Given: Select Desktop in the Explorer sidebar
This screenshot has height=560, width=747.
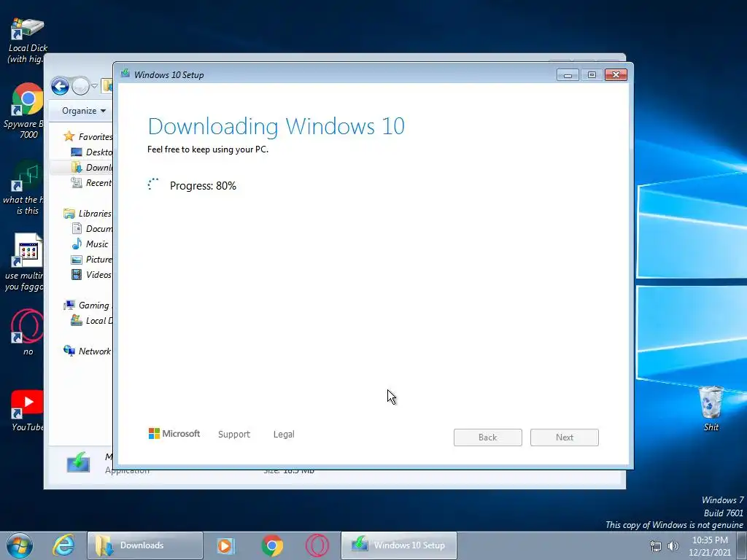Looking at the screenshot, I should [91, 152].
